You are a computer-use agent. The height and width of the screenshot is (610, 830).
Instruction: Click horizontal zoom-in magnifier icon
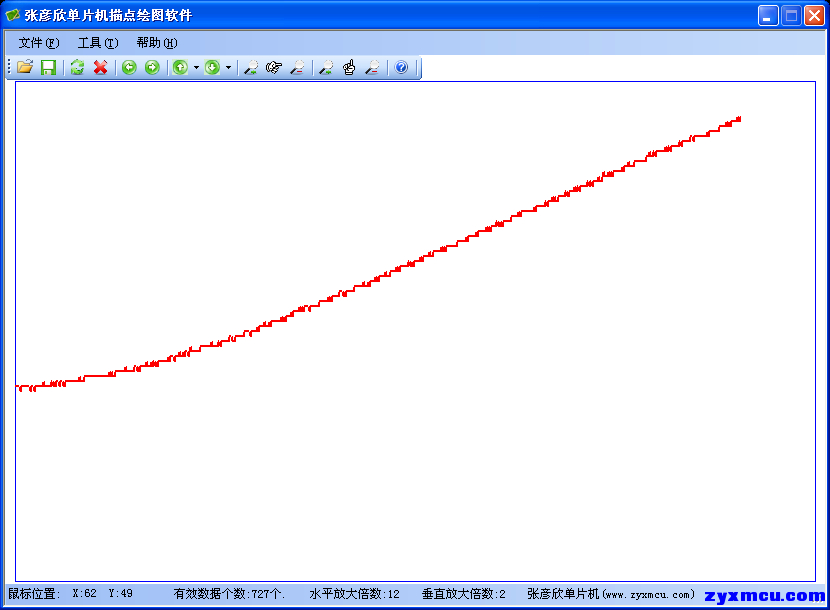(251, 67)
